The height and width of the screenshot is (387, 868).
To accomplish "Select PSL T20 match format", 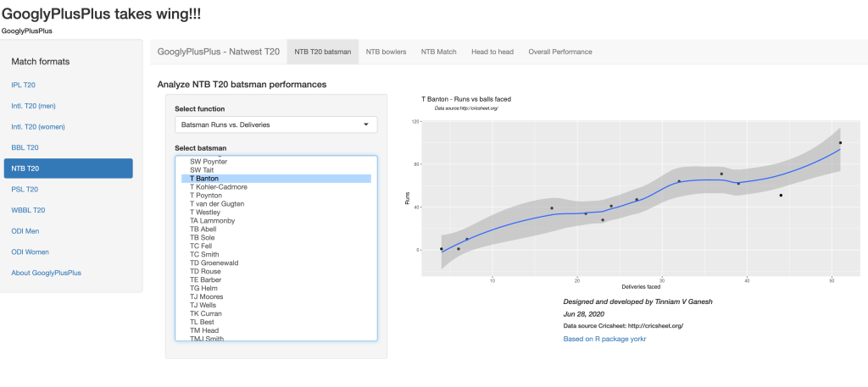I will click(x=25, y=189).
